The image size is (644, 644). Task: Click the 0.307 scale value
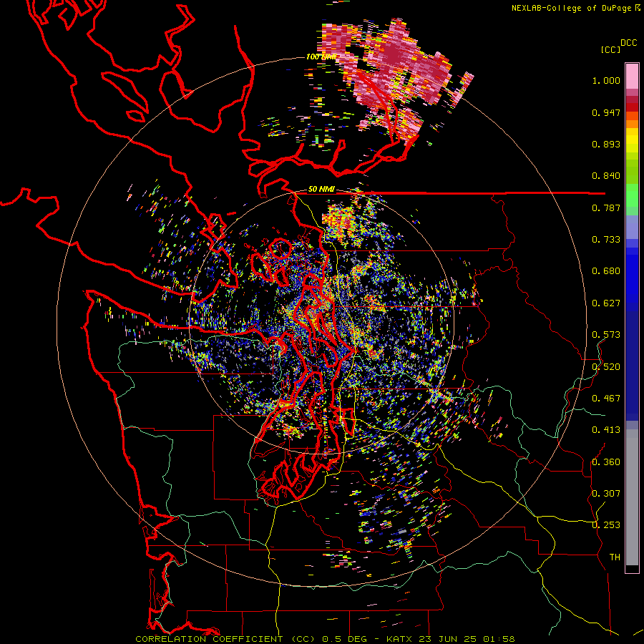[606, 494]
